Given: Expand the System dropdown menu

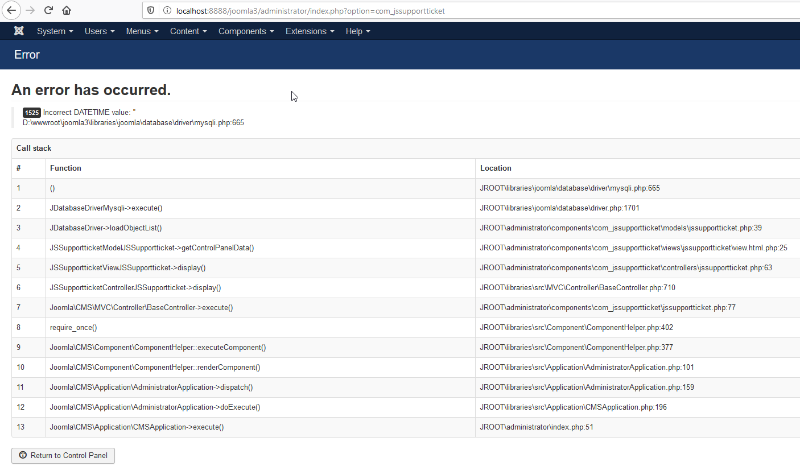Looking at the screenshot, I should pos(54,31).
